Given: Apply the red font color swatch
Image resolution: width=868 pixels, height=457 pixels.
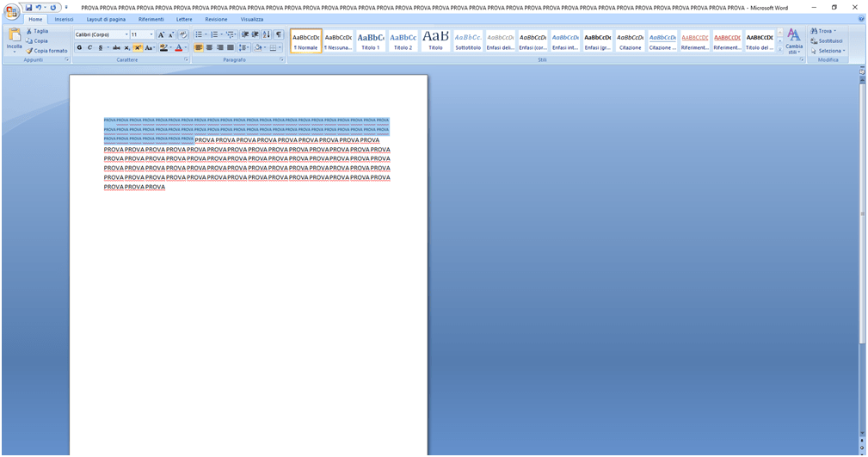Looking at the screenshot, I should (179, 48).
